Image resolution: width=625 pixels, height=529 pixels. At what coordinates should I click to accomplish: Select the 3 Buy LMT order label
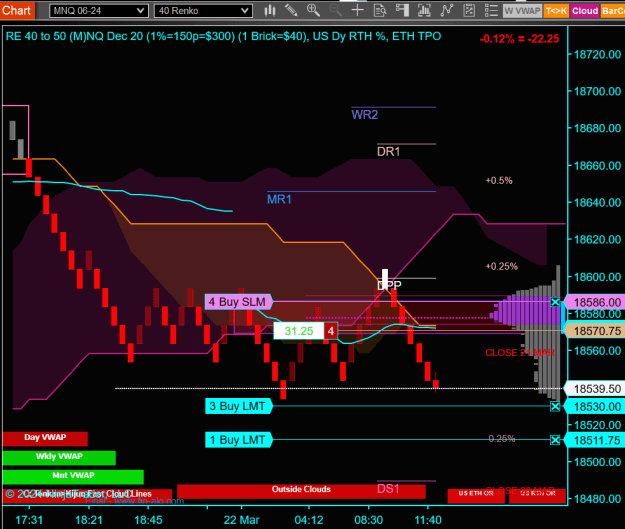(238, 407)
